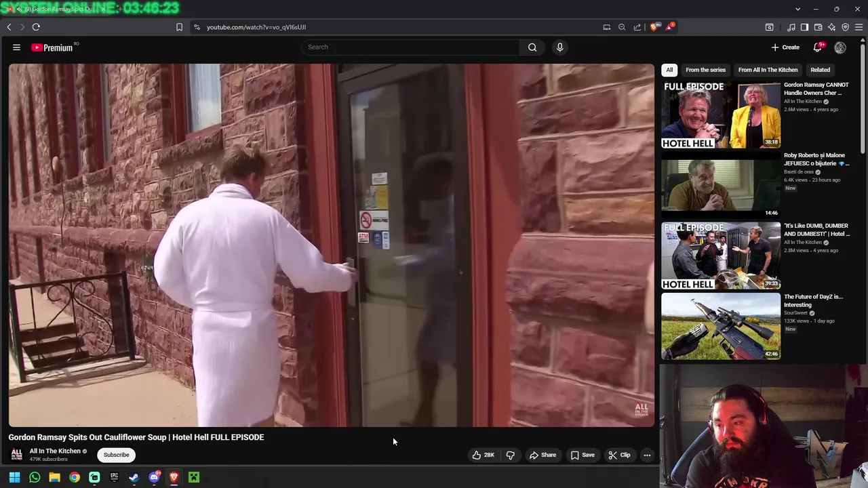
Task: Open All In The Kitchen channel name link
Action: (x=55, y=451)
